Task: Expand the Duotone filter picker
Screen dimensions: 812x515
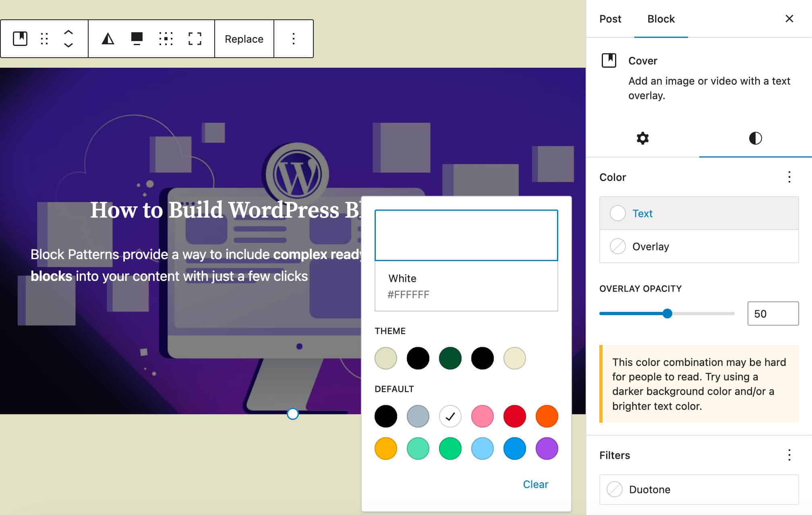Action: (699, 490)
